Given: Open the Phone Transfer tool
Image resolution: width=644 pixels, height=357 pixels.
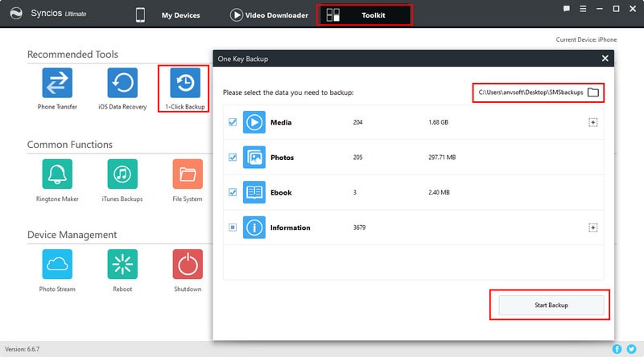Looking at the screenshot, I should coord(57,83).
